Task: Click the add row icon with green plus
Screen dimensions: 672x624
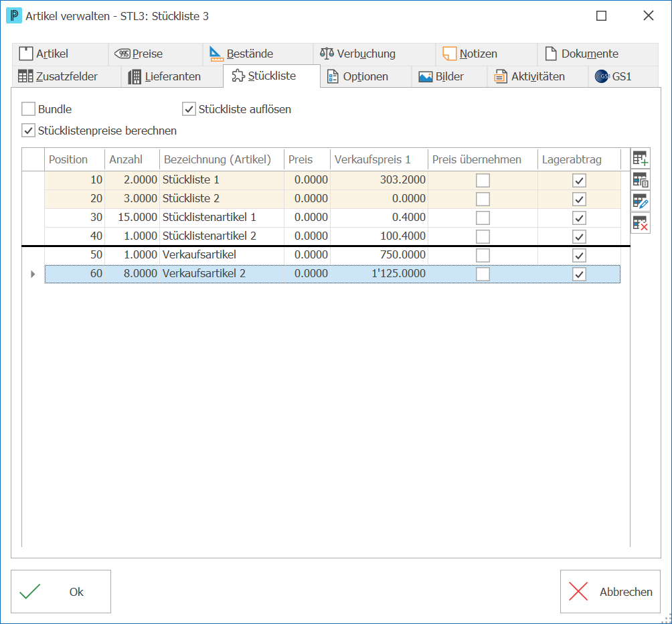Action: (641, 159)
